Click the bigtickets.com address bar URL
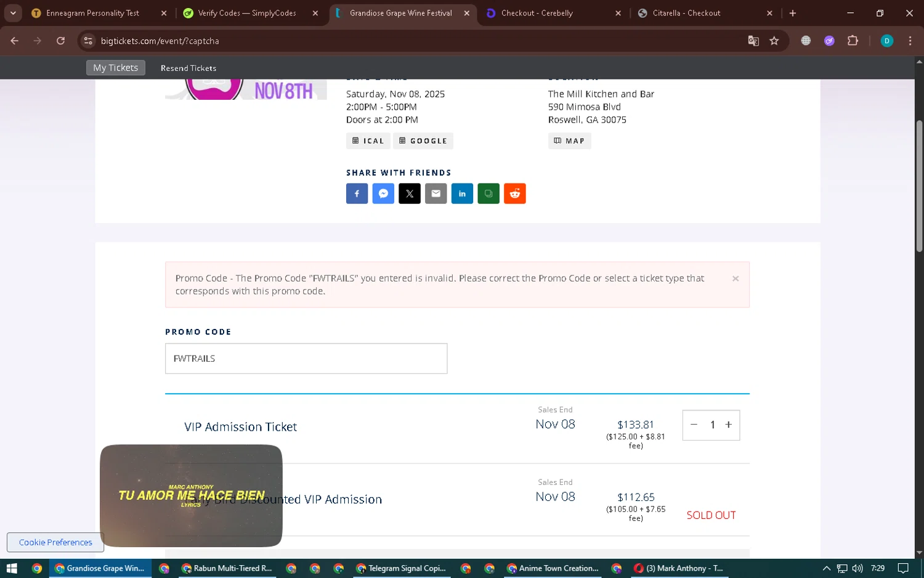Screen dimensions: 924x578 tap(160, 41)
